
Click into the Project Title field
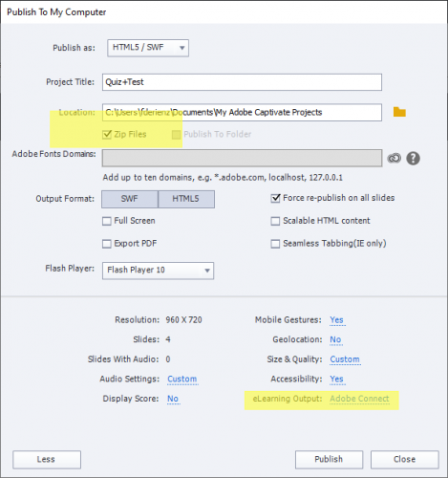[242, 82]
